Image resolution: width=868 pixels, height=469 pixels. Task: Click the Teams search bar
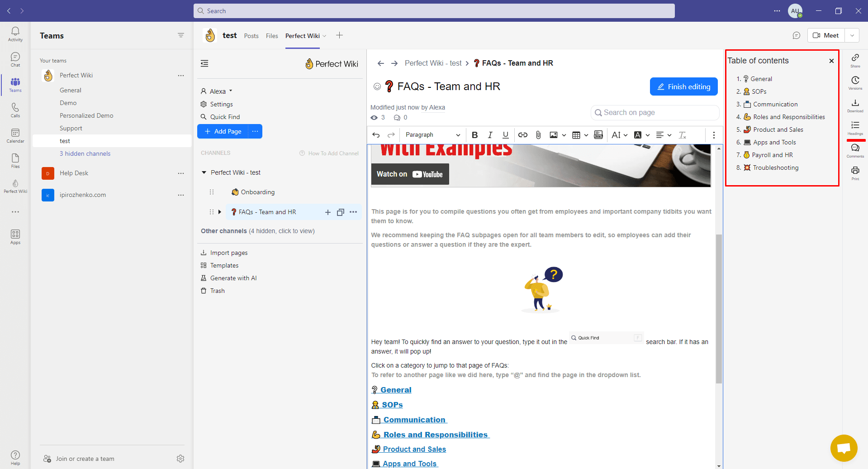[434, 11]
